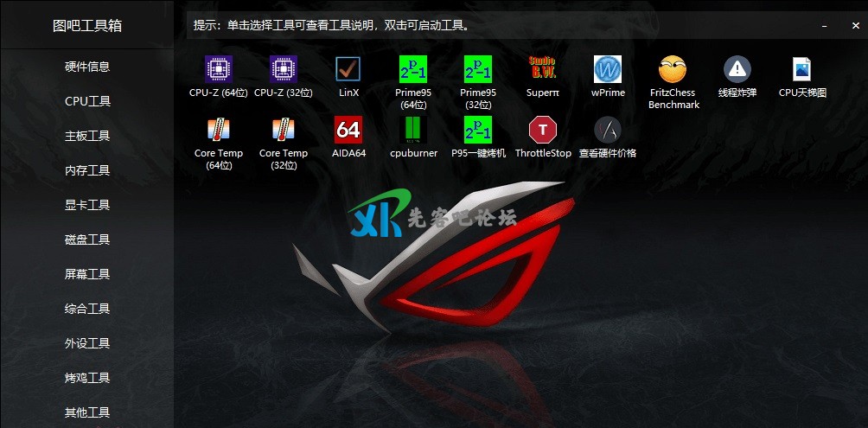Select the P95一键烤机 icon
Viewport: 868px width, 428px height.
click(478, 130)
